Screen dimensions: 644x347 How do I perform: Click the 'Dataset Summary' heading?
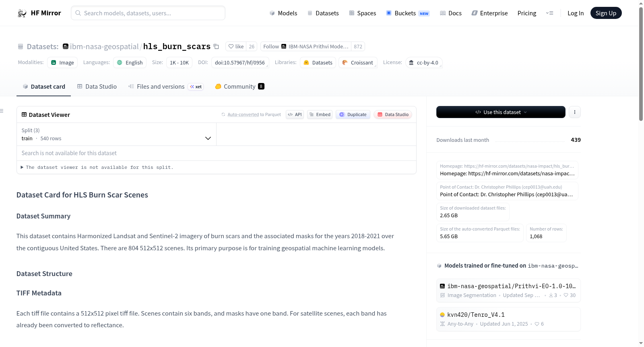(43, 216)
